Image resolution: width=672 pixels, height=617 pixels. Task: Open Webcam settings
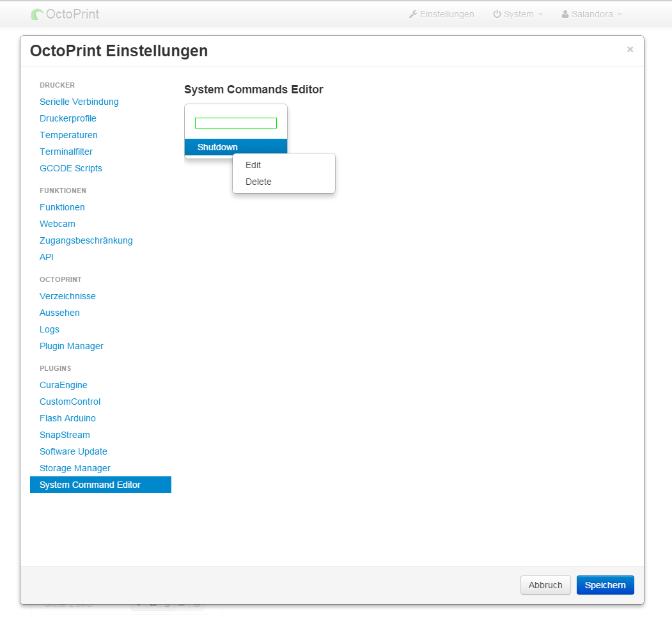[x=58, y=224]
